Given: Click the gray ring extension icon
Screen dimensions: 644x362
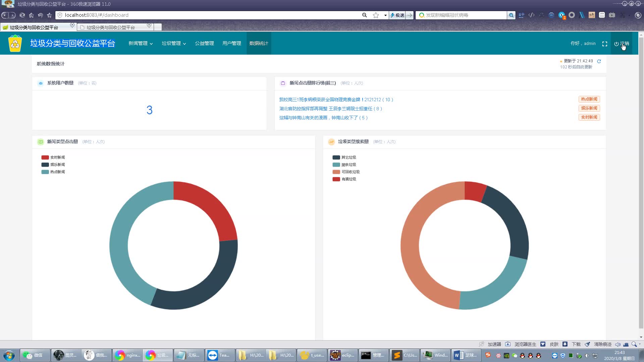Looking at the screenshot, I should (572, 15).
